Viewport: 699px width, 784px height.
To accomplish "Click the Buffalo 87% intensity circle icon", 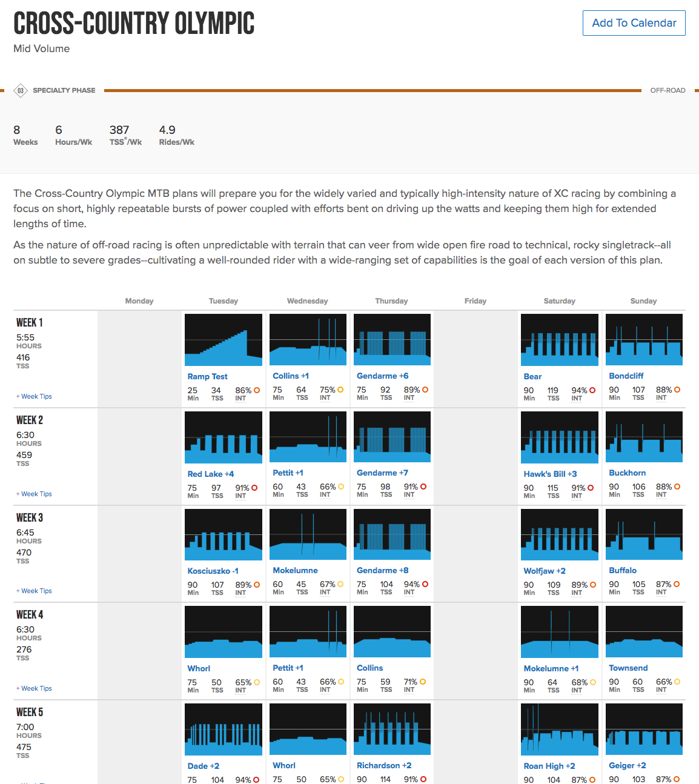I will click(677, 584).
